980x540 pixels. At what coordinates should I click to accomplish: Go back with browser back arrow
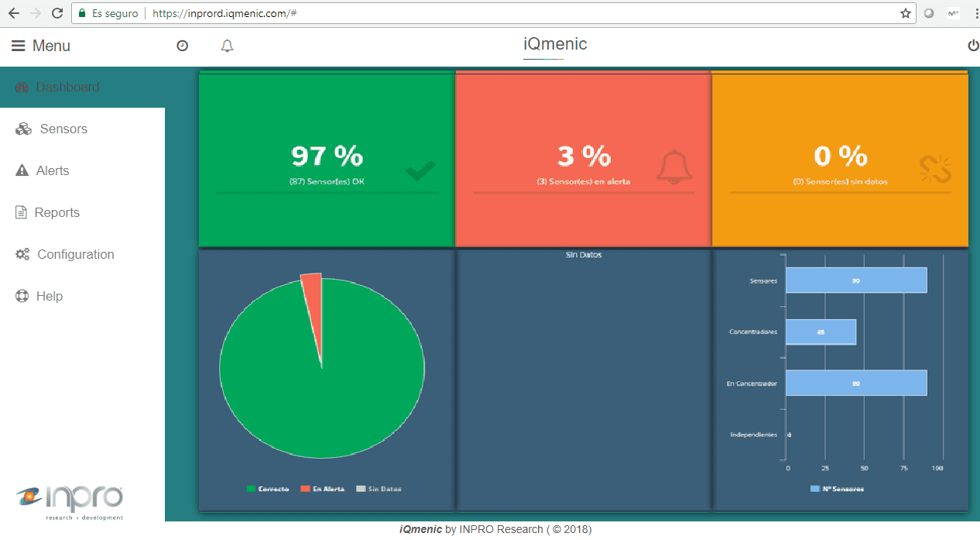coord(13,13)
